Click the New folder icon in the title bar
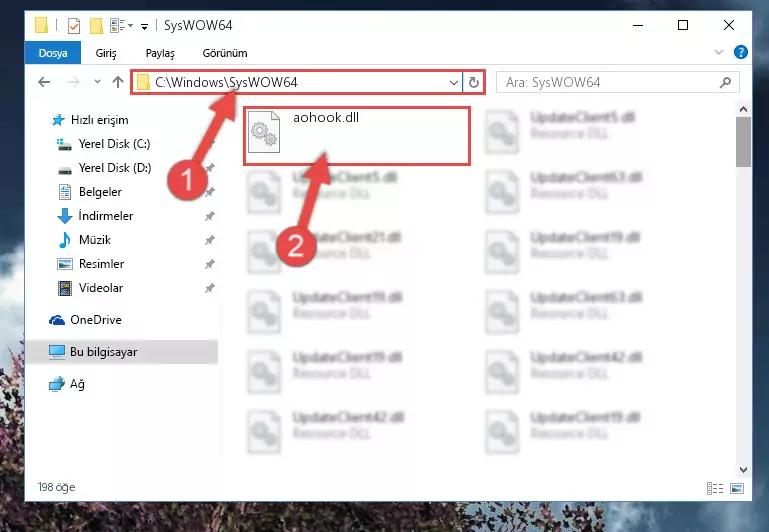Viewport: 769px width, 532px height. 96,25
